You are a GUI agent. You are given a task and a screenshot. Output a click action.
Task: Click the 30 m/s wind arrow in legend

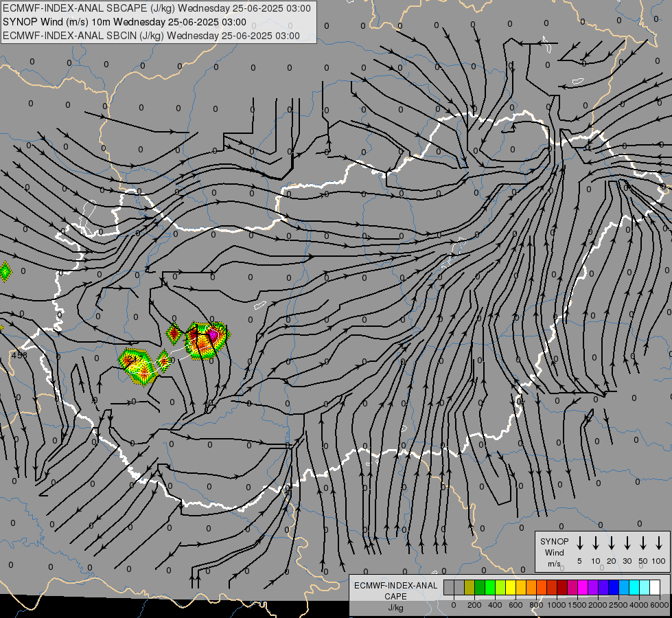(627, 543)
